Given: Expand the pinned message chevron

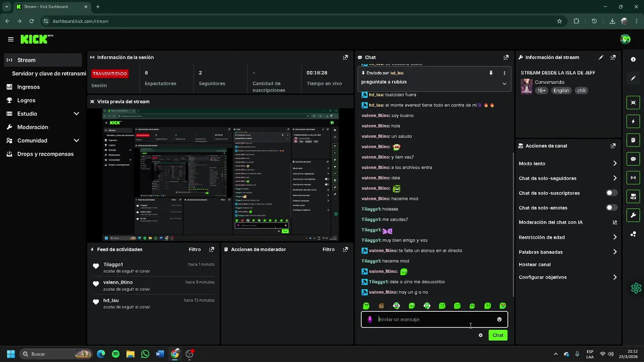Looking at the screenshot, I should click(x=504, y=83).
